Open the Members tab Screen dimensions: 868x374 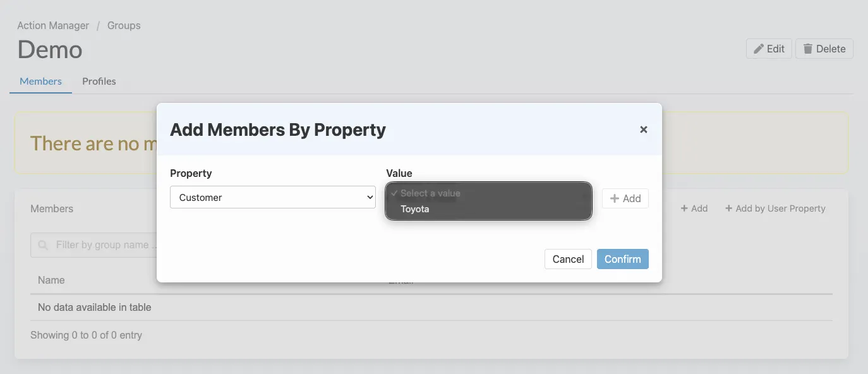(x=40, y=81)
